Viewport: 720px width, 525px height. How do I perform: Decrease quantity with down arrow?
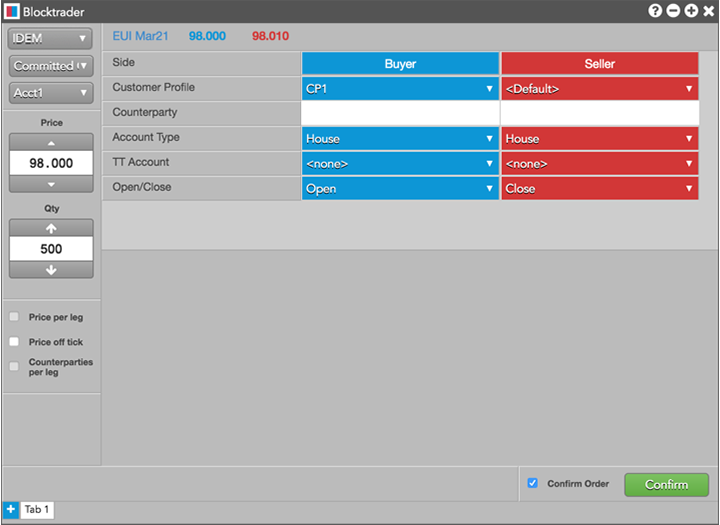click(x=51, y=270)
